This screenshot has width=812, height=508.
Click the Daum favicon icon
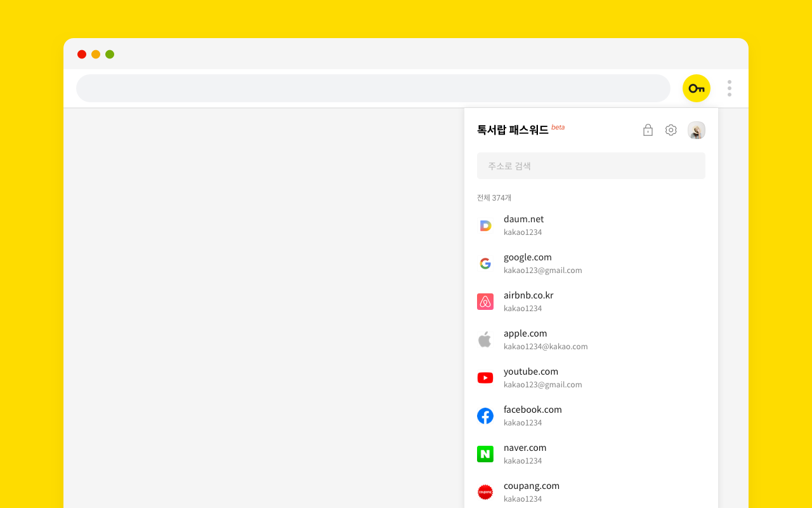point(485,225)
